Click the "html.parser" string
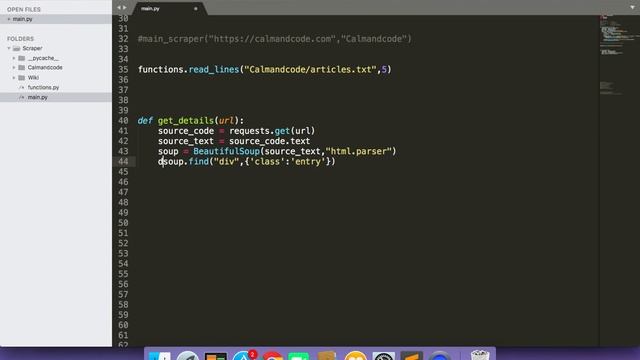This screenshot has width=640, height=360. coord(358,151)
